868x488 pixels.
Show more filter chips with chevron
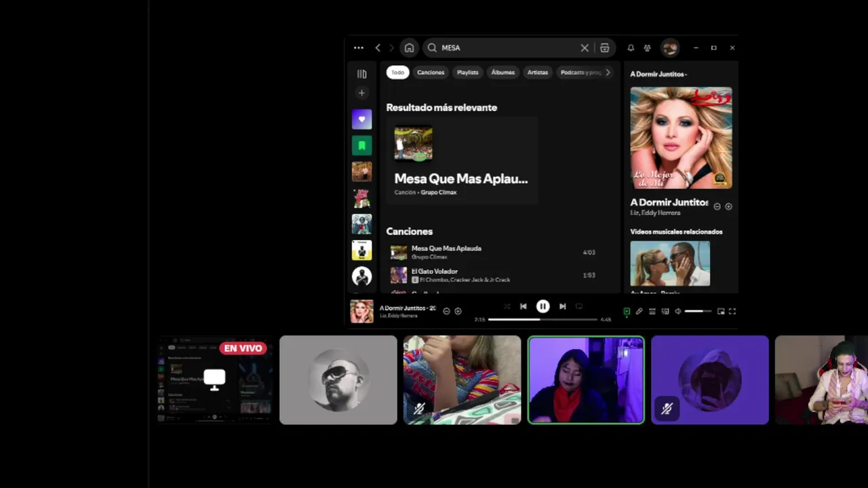click(608, 73)
